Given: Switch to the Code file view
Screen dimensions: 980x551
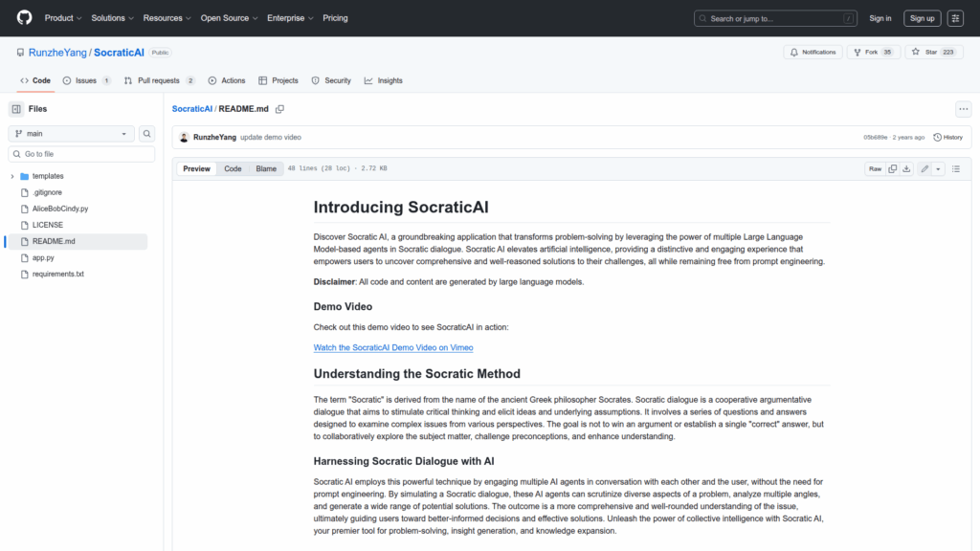Looking at the screenshot, I should point(233,168).
